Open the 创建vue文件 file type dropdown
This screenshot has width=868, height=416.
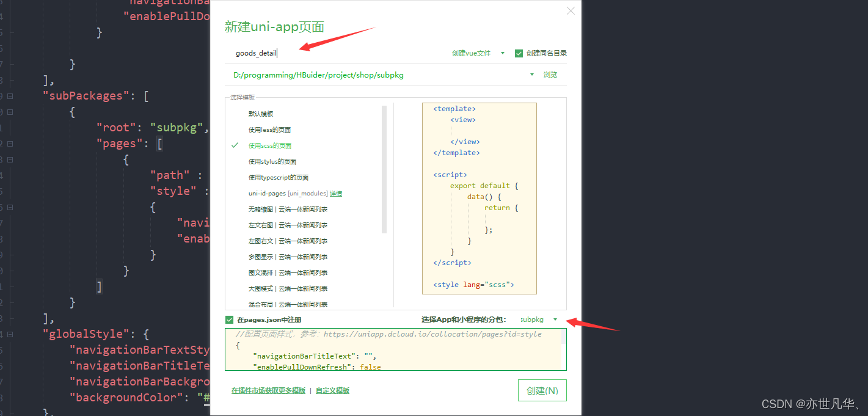[x=478, y=53]
